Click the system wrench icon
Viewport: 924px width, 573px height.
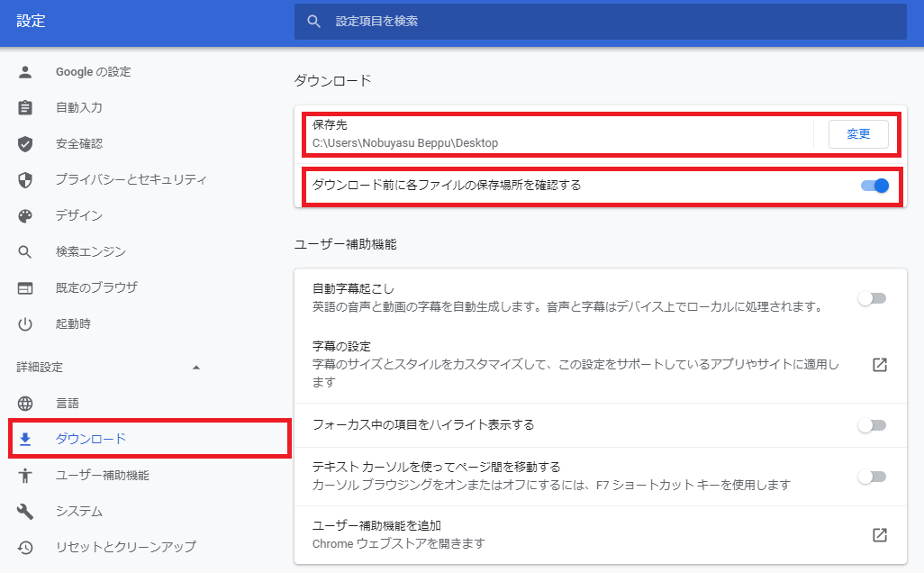(x=25, y=511)
